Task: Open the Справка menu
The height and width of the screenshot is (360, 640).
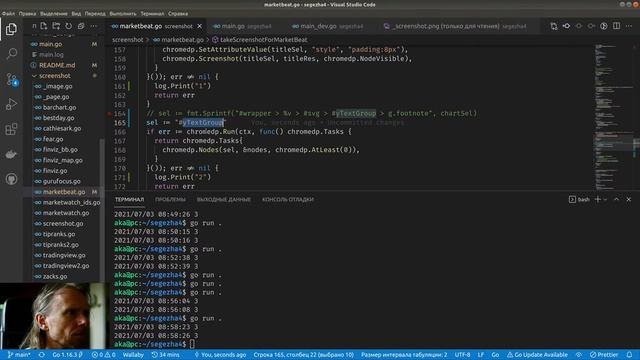Action: tap(178, 13)
